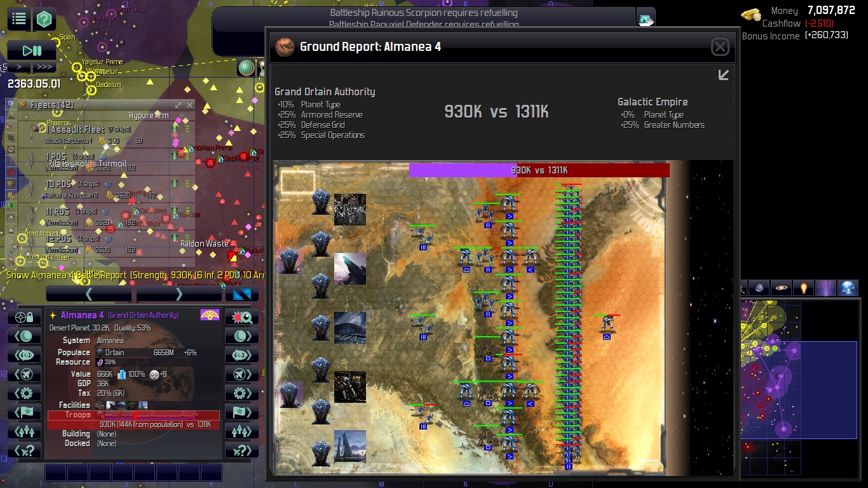The height and width of the screenshot is (488, 868).
Task: Collapse the Fleets panel chevron icon
Action: 23,105
